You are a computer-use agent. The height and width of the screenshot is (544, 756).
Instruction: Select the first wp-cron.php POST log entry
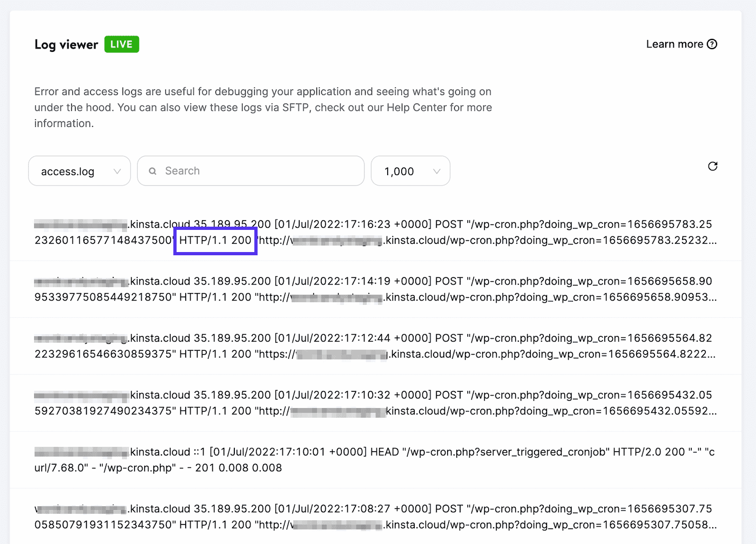(373, 233)
